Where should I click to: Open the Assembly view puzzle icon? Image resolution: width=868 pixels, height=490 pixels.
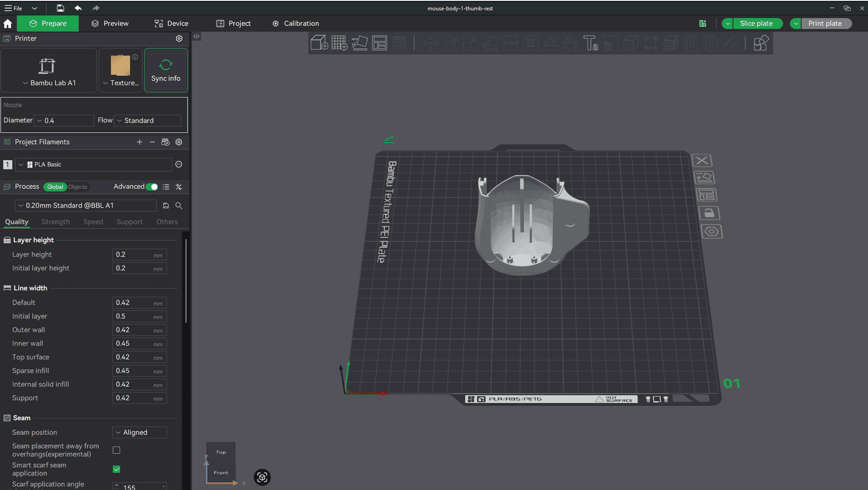point(761,43)
